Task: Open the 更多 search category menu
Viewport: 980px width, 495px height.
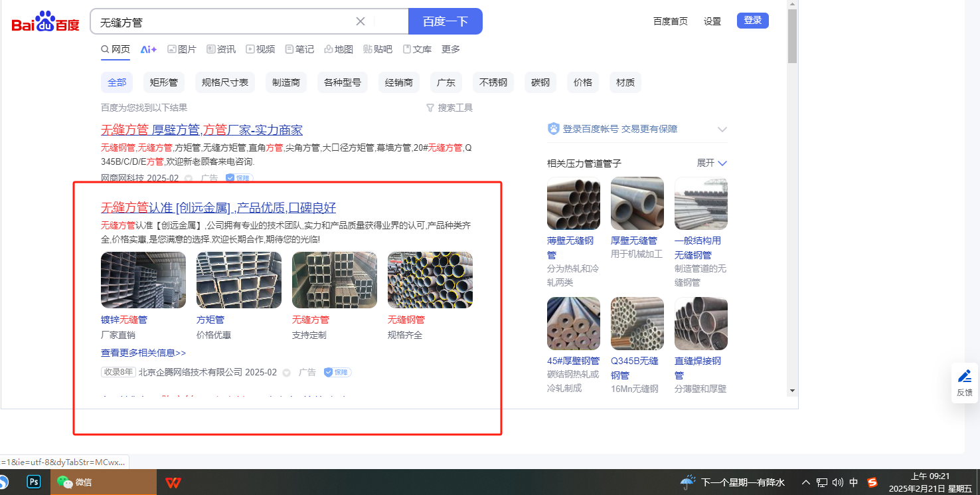Action: (x=451, y=49)
